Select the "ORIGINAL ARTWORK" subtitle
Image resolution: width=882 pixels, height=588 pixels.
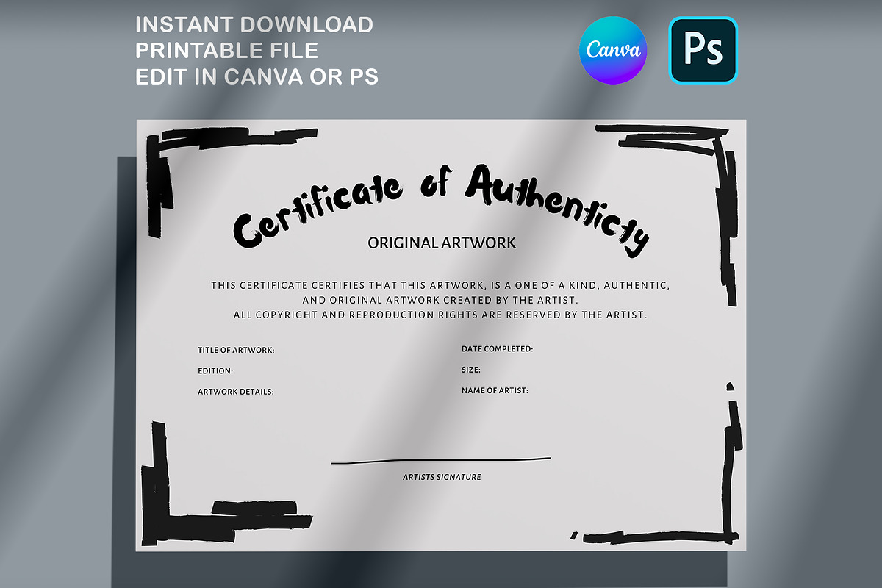coord(442,243)
